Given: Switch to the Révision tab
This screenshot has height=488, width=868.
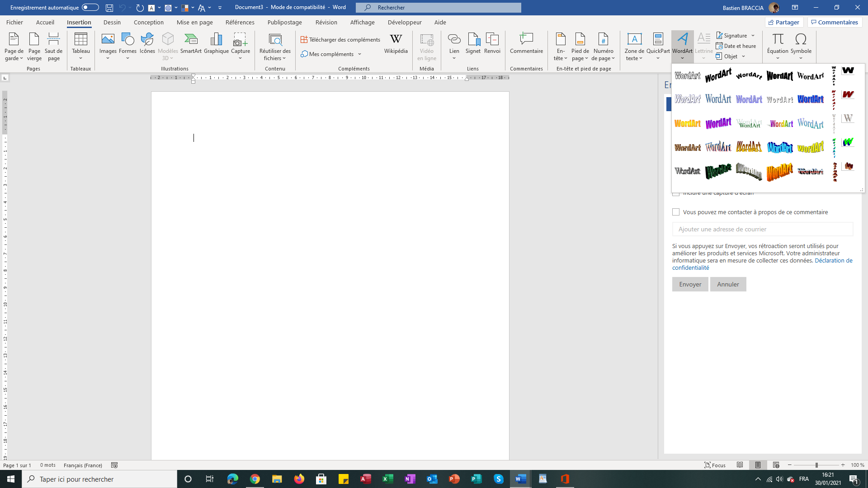Looking at the screenshot, I should [326, 22].
